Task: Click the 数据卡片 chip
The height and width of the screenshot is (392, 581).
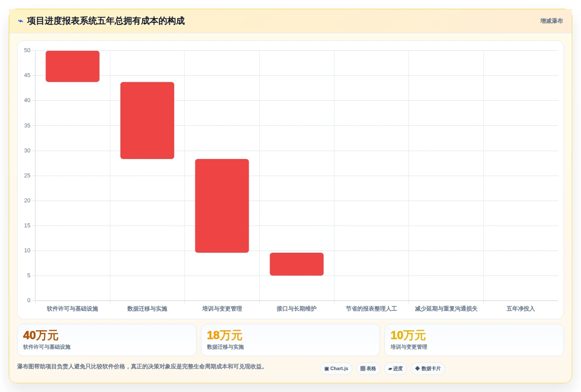Action: 428,369
